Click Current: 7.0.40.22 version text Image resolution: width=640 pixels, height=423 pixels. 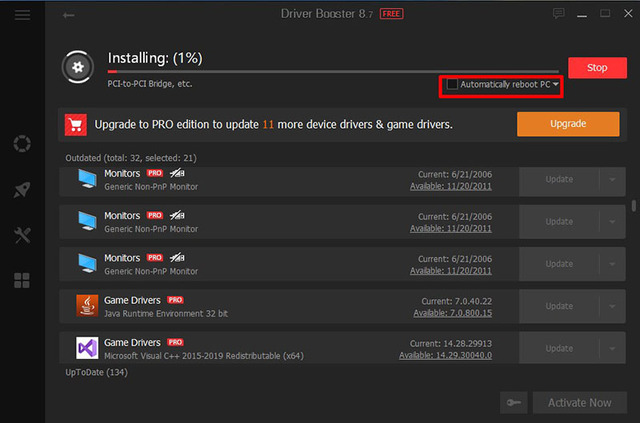point(456,301)
